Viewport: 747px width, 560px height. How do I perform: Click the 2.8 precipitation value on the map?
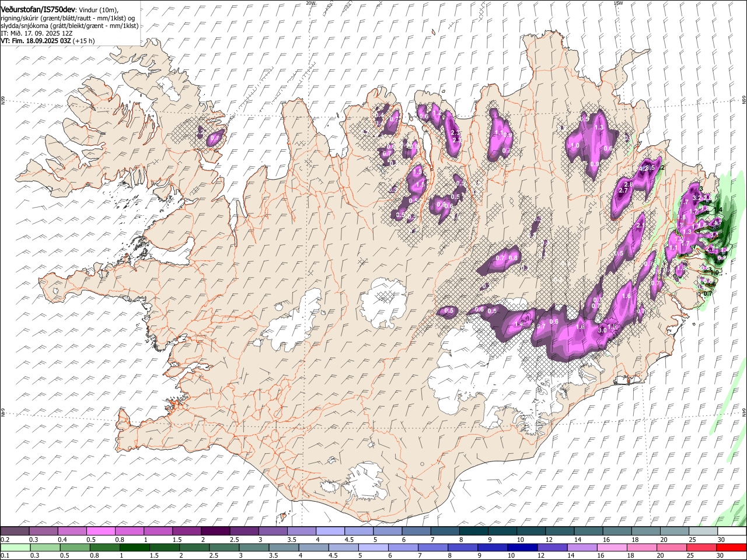pos(629,184)
